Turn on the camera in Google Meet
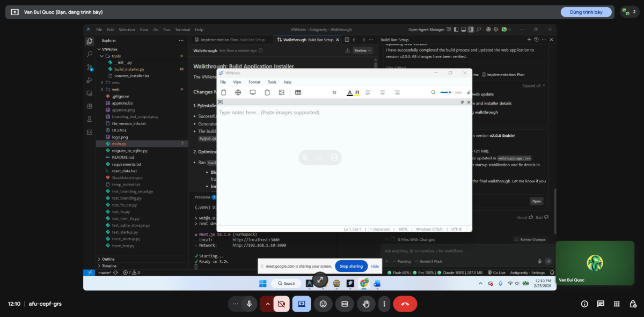The image size is (644, 317). point(282,304)
